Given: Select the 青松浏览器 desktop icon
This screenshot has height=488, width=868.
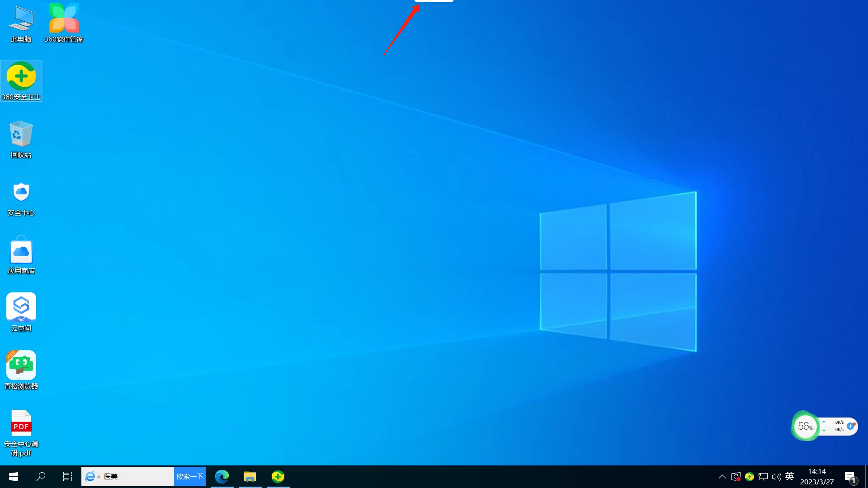Looking at the screenshot, I should [21, 366].
